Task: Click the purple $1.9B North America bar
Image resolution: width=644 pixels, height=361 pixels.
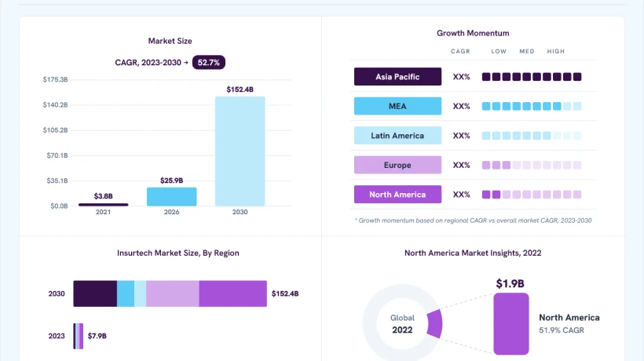Action: point(511,323)
